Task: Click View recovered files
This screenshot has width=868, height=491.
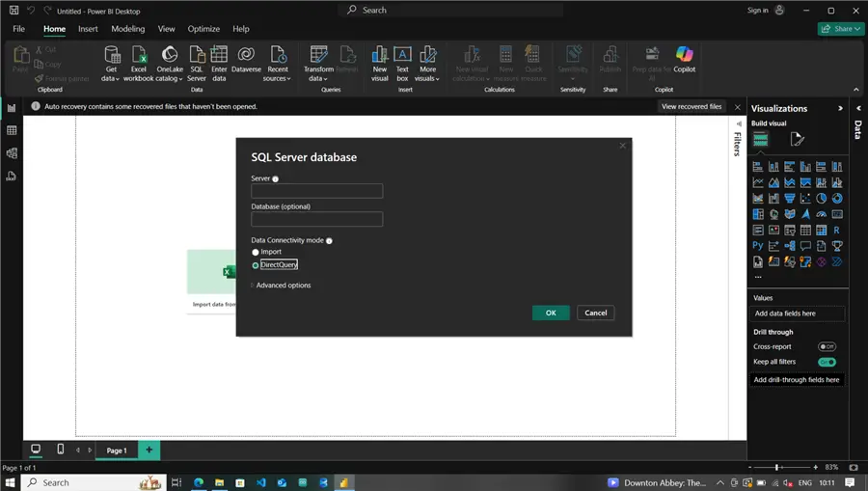Action: (692, 107)
